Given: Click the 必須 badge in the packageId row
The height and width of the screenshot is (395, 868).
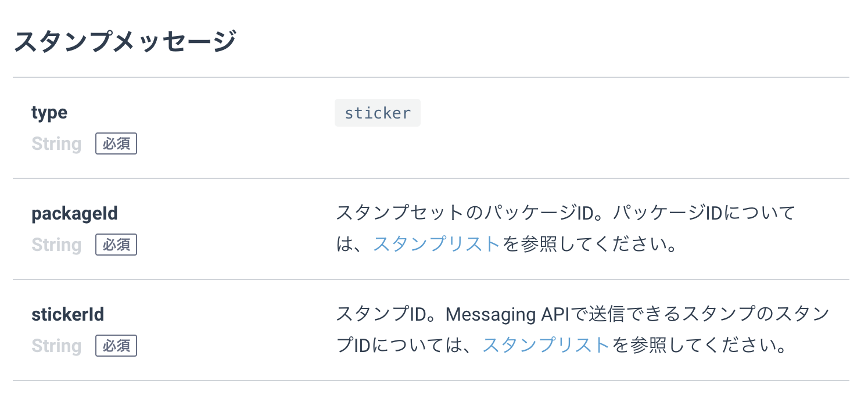Looking at the screenshot, I should pos(116,245).
